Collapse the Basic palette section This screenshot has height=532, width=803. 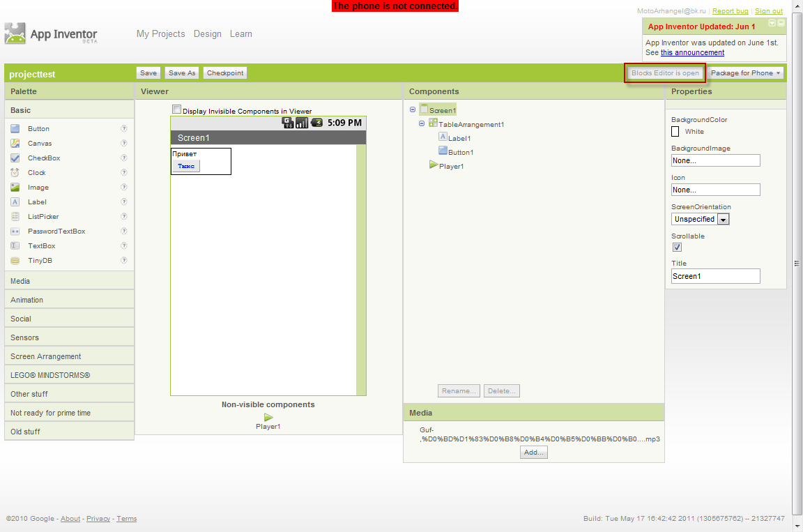tap(69, 110)
